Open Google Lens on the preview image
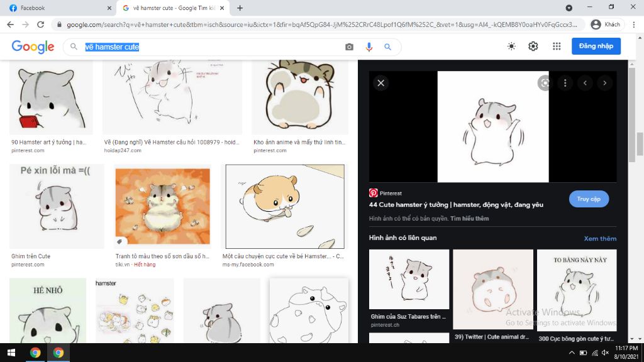The width and height of the screenshot is (644, 362). 545,83
